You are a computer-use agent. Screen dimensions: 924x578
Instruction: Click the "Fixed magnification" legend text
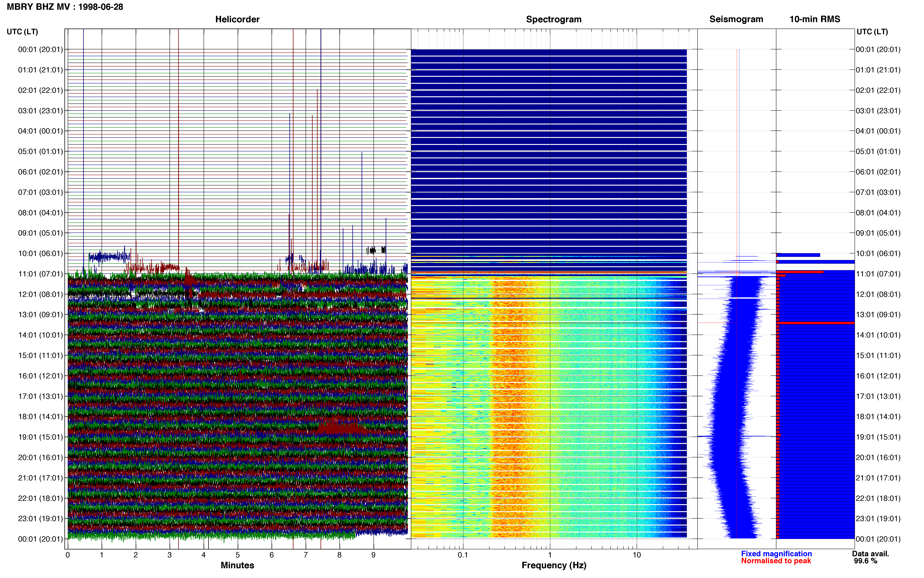pyautogui.click(x=777, y=554)
